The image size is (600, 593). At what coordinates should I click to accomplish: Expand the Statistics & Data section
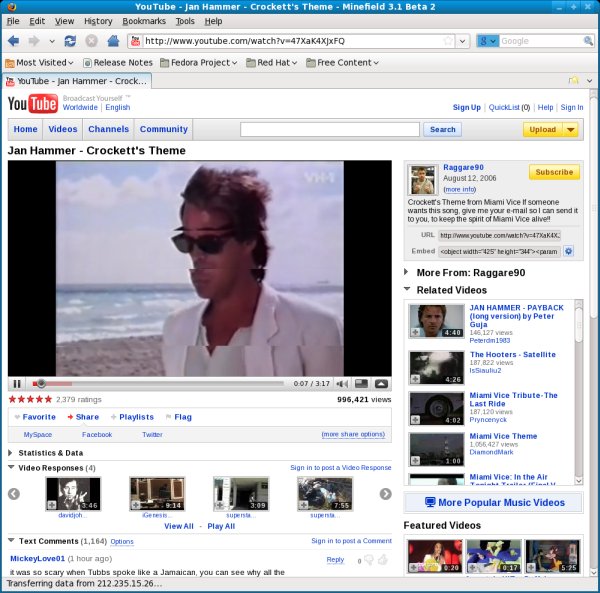pos(12,453)
